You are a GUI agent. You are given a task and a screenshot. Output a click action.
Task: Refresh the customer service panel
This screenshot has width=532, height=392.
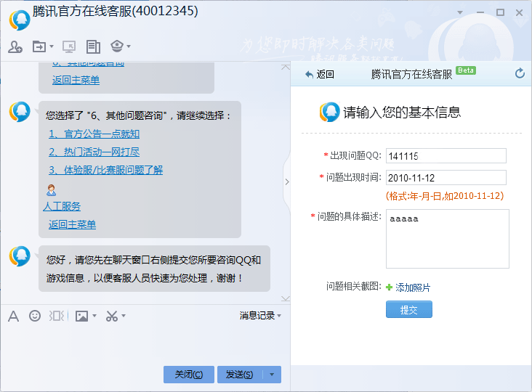pyautogui.click(x=520, y=73)
